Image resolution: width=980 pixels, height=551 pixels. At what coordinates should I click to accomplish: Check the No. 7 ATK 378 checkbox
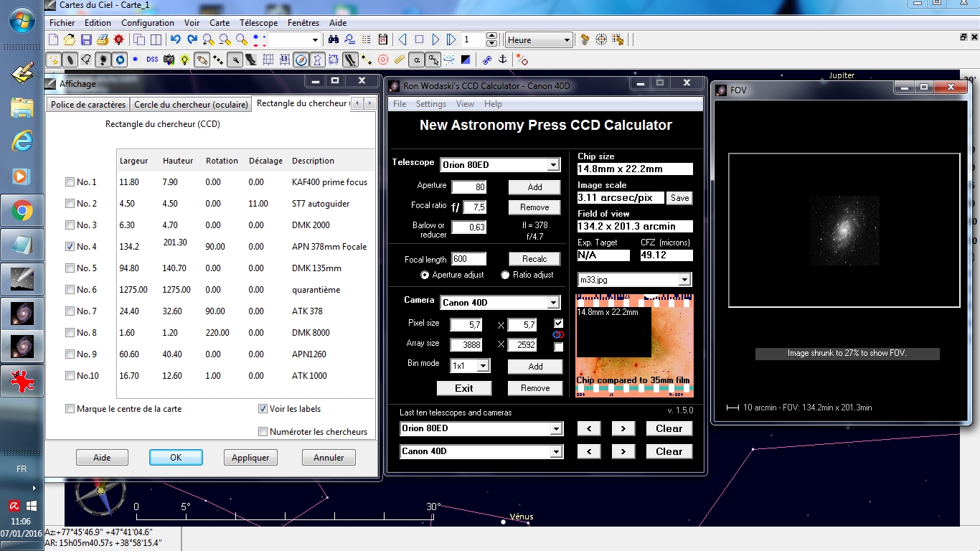[70, 311]
